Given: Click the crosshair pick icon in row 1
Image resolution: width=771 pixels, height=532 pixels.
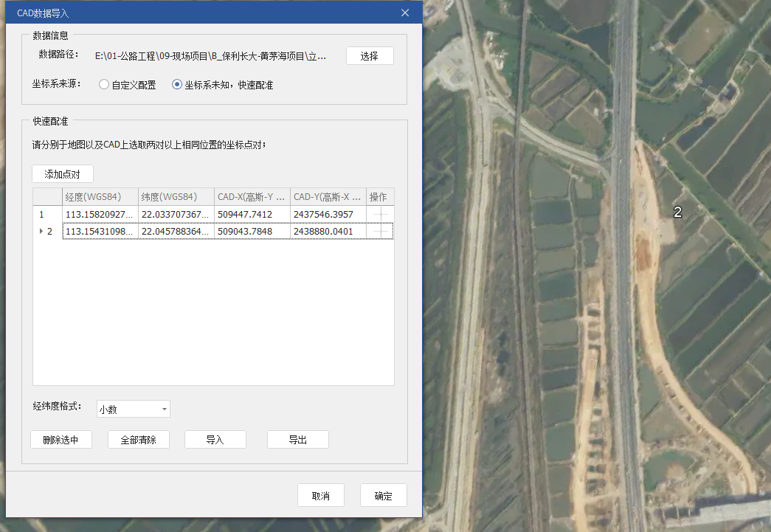Looking at the screenshot, I should 380,214.
